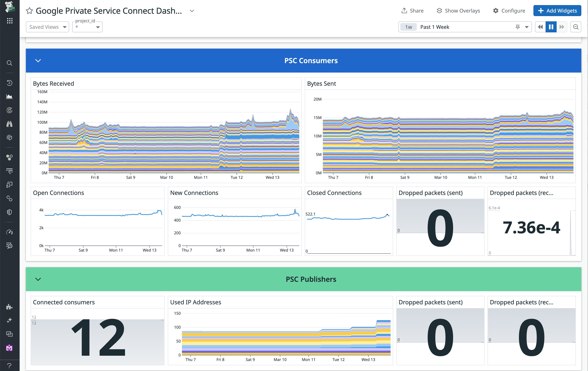Click the Add Widgets button
Image resolution: width=588 pixels, height=371 pixels.
pyautogui.click(x=557, y=10)
